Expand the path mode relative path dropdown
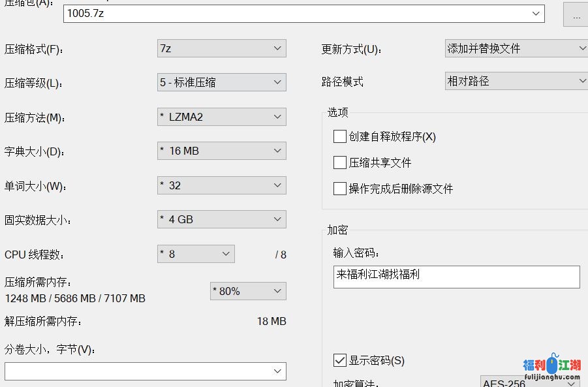 coord(516,82)
